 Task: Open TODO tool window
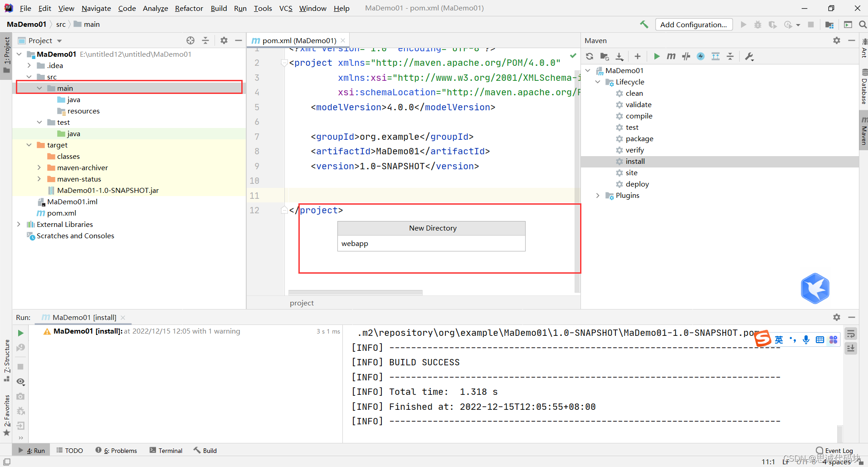click(x=70, y=450)
